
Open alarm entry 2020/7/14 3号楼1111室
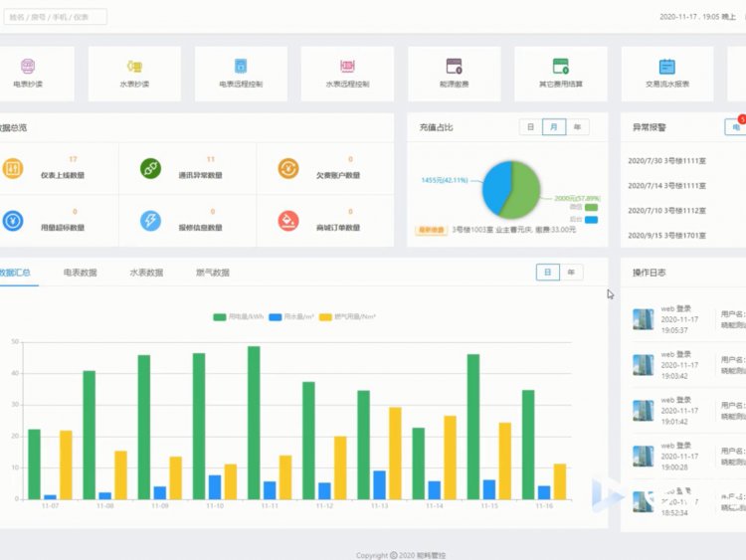coord(666,185)
